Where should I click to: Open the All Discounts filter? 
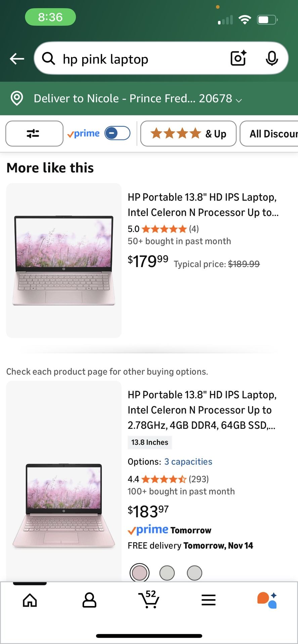(x=269, y=133)
